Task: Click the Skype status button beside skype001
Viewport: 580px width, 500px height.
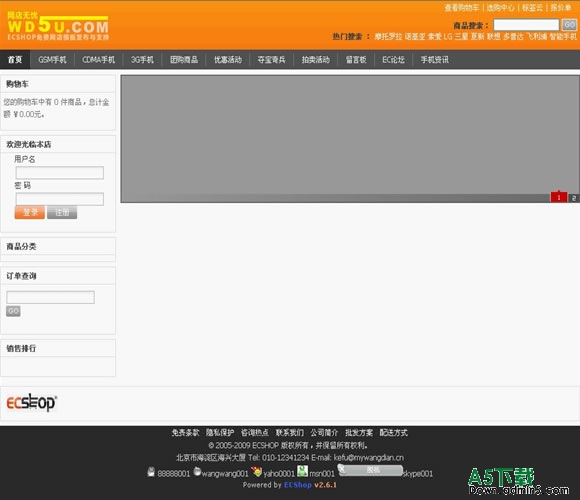Action: [370, 470]
